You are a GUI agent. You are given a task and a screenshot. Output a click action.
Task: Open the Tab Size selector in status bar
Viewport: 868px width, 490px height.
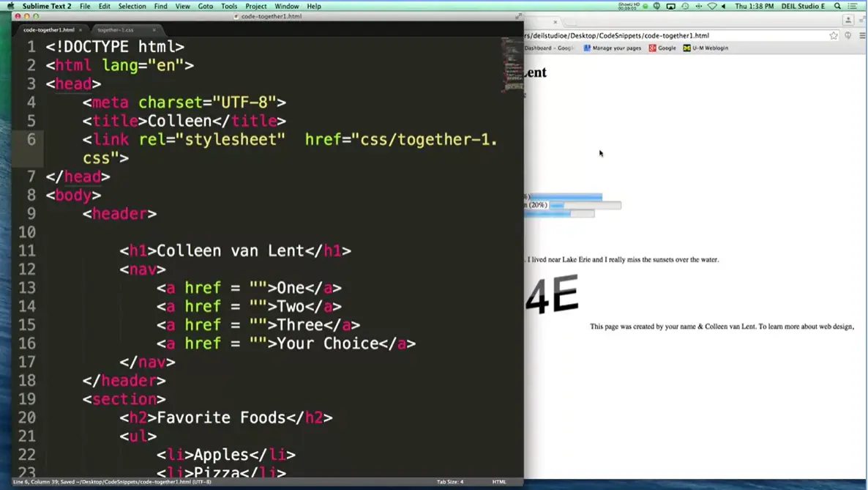pos(450,482)
